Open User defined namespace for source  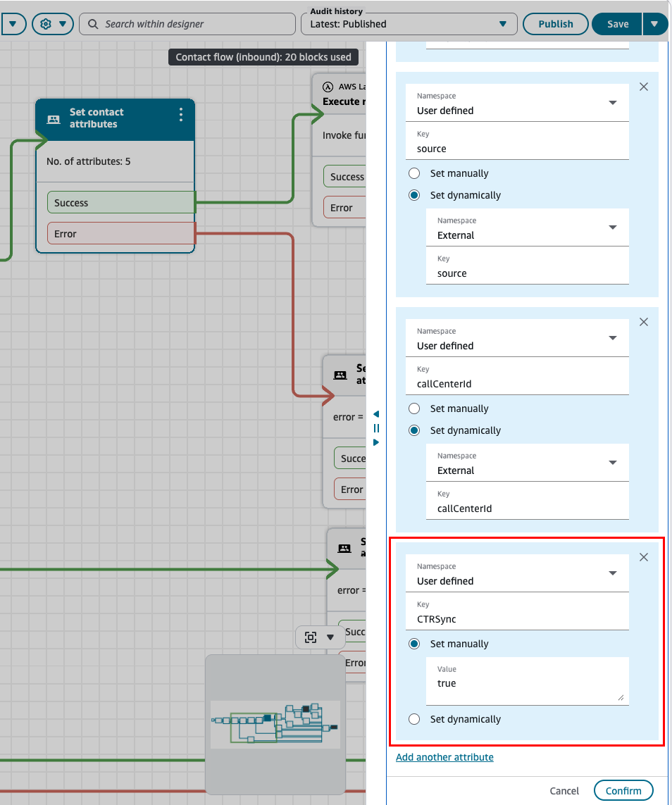(x=517, y=103)
